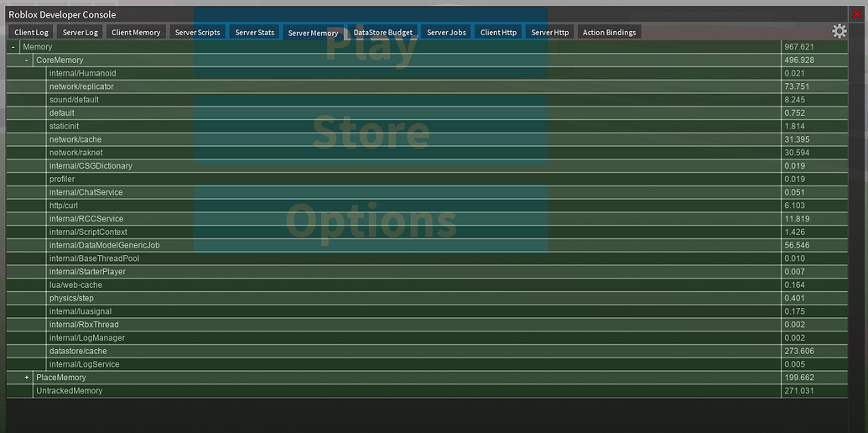Image resolution: width=868 pixels, height=433 pixels.
Task: Click the internal/RCCService row
Action: pyautogui.click(x=427, y=219)
